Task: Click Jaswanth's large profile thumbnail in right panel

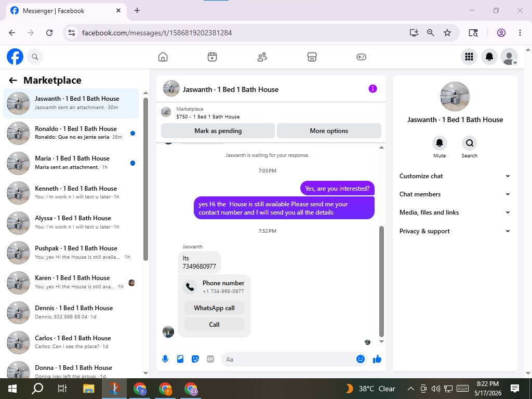Action: (455, 96)
